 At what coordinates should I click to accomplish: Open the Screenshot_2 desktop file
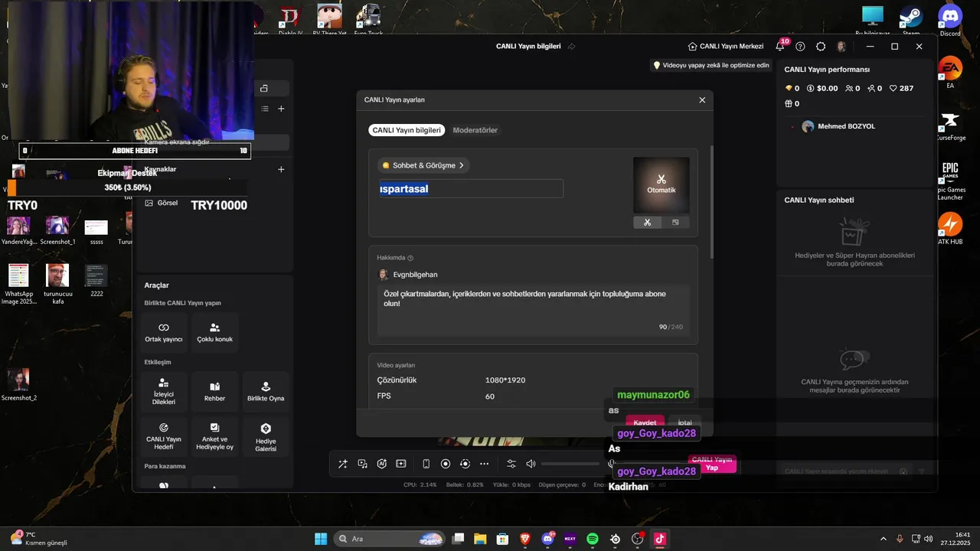[18, 385]
